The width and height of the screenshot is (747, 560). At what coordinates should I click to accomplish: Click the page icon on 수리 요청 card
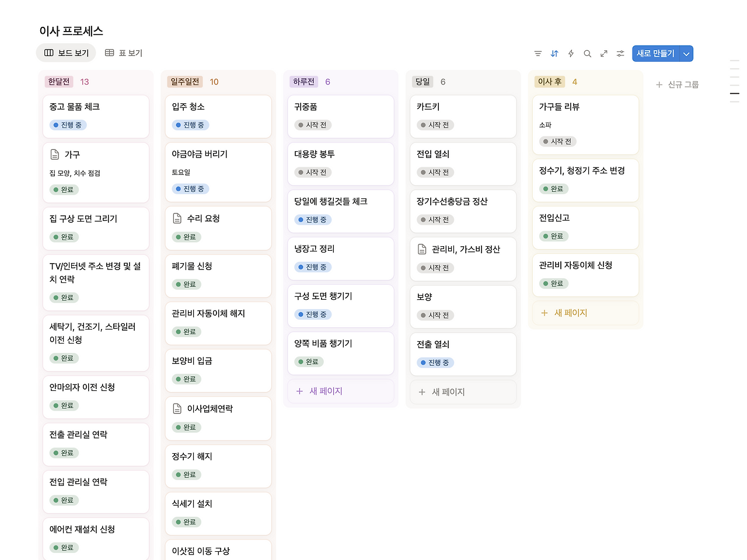point(177,218)
